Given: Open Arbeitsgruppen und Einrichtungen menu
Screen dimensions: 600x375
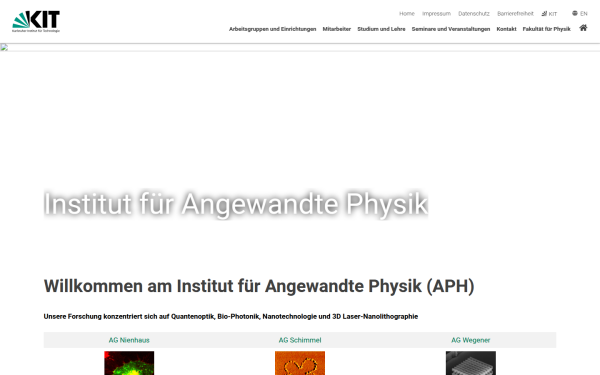Looking at the screenshot, I should [x=272, y=29].
